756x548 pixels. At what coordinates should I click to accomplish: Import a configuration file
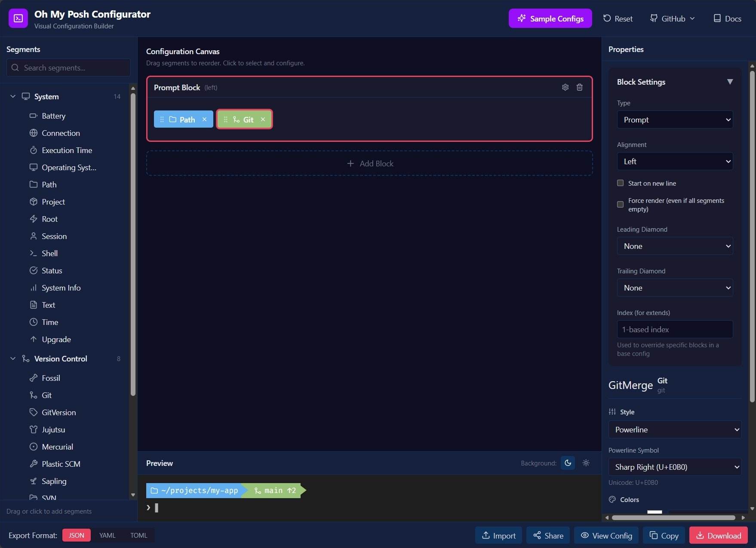498,536
